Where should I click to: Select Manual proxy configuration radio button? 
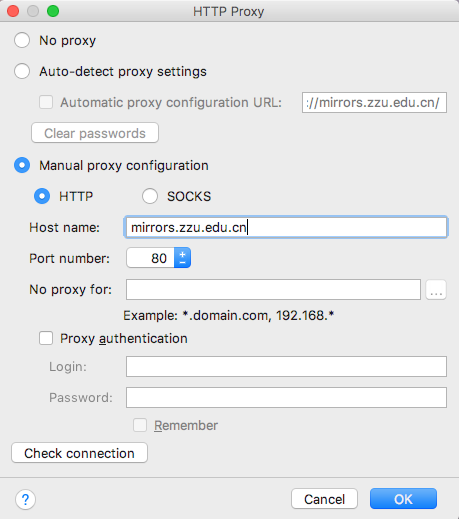[x=22, y=165]
